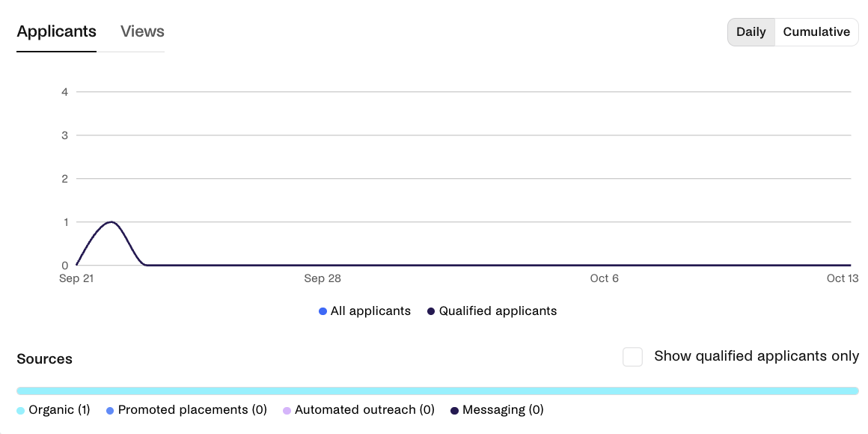The image size is (868, 434).
Task: Click the Sep 21 axis label
Action: (76, 278)
